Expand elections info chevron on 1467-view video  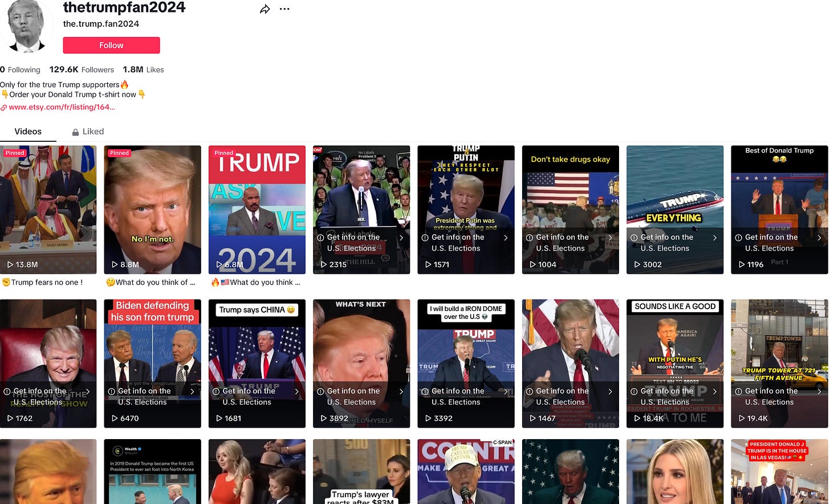610,392
